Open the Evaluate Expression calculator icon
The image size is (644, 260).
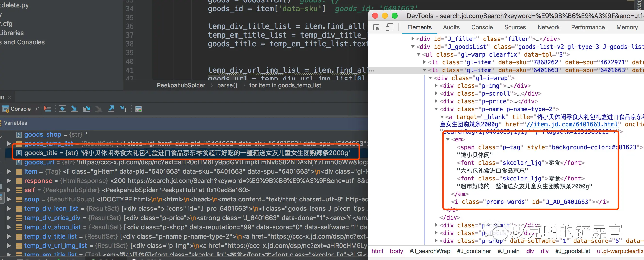pos(139,109)
